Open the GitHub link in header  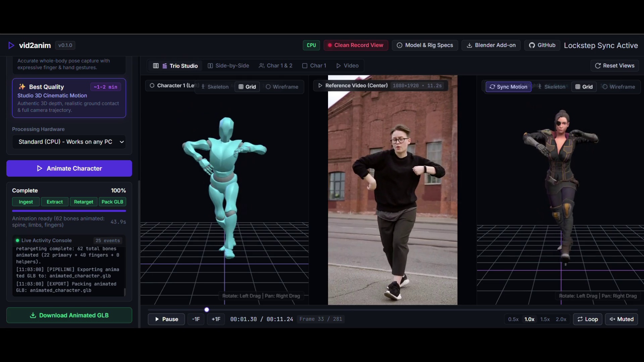point(542,45)
